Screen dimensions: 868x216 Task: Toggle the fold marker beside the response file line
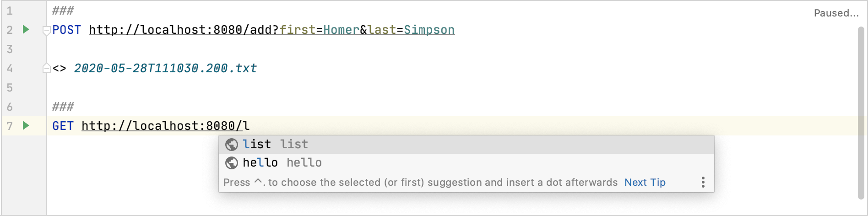pyautogui.click(x=46, y=68)
